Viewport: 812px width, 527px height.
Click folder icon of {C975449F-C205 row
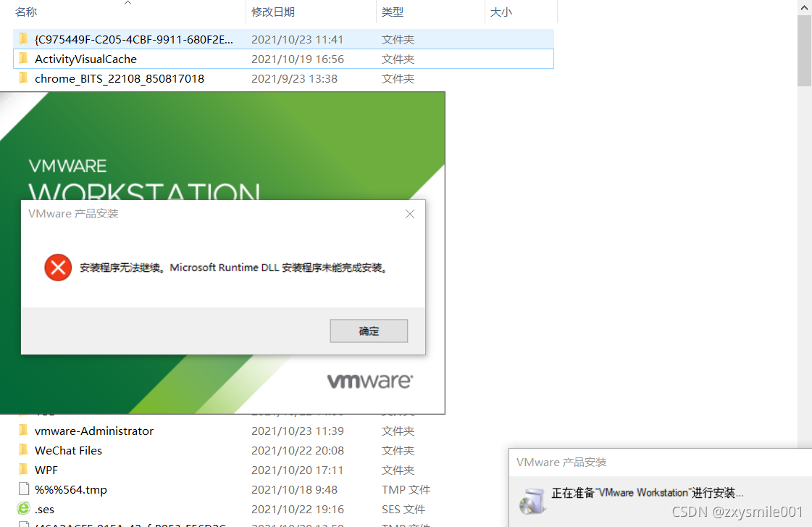(23, 39)
